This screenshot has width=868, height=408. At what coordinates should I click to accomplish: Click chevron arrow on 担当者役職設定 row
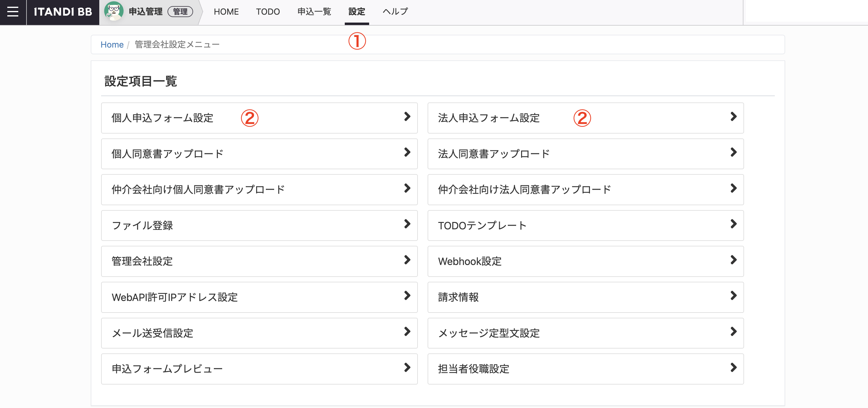coord(733,367)
